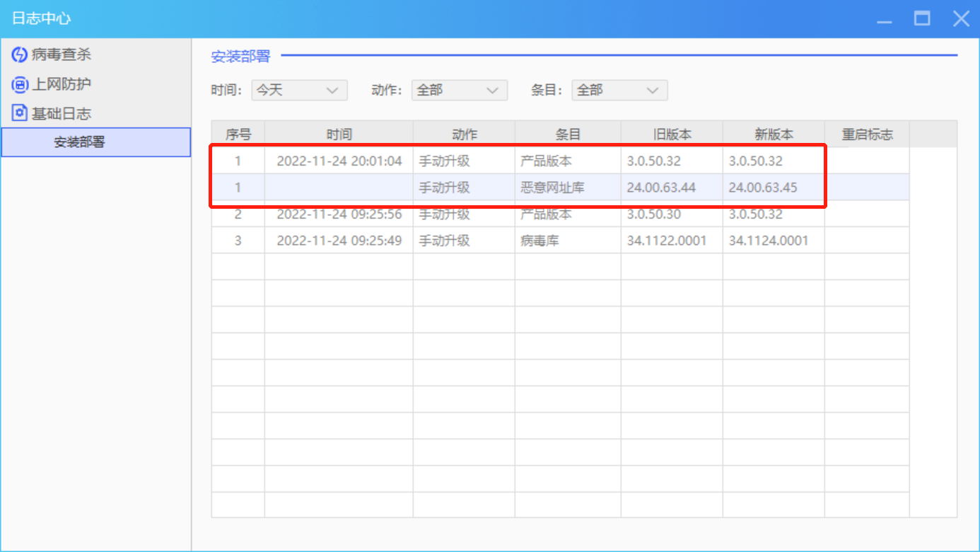Open the 条目 filter dropdown
The image size is (980, 552).
(619, 90)
